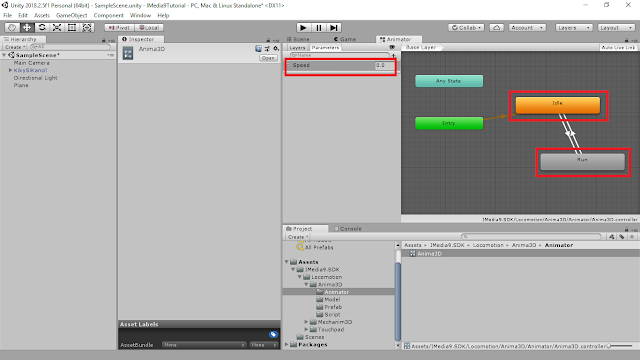Select the combined Transform tool
This screenshot has height=360, width=640.
click(87, 27)
